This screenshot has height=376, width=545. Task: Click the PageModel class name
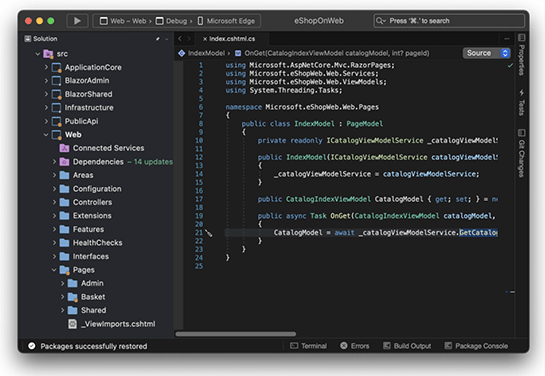click(365, 124)
